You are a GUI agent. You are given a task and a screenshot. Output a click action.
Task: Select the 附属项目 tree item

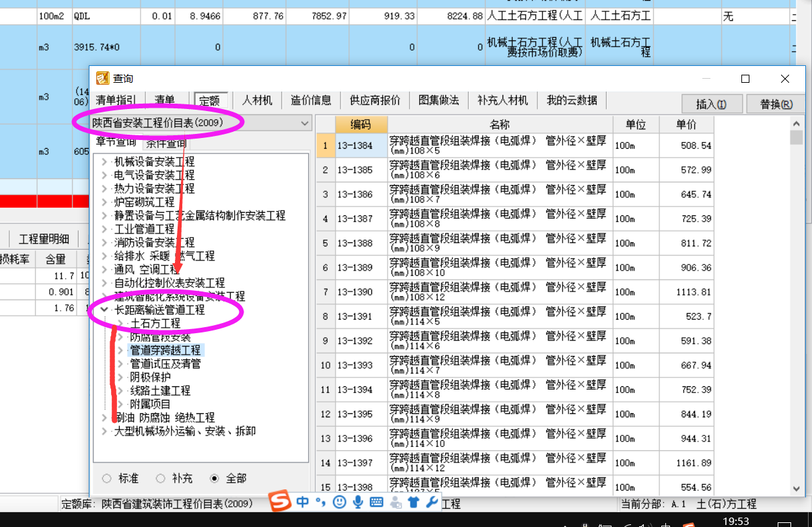pyautogui.click(x=150, y=404)
